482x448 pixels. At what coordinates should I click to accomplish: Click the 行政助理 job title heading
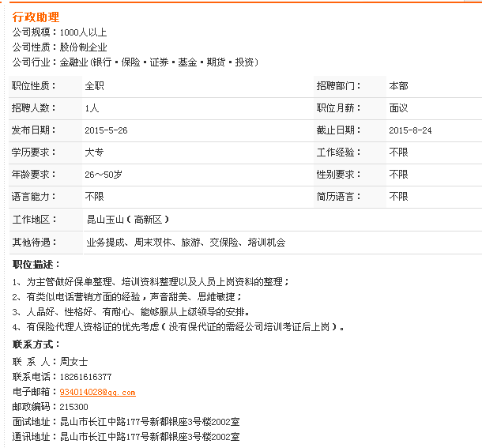tap(36, 17)
